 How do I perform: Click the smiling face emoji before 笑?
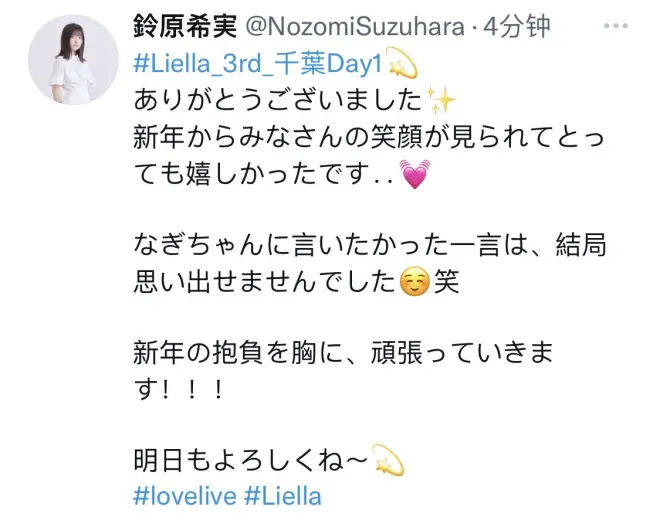point(415,282)
